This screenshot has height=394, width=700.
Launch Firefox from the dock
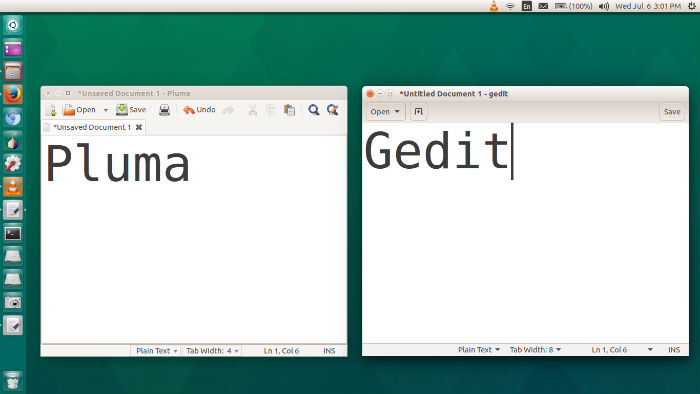(12, 95)
